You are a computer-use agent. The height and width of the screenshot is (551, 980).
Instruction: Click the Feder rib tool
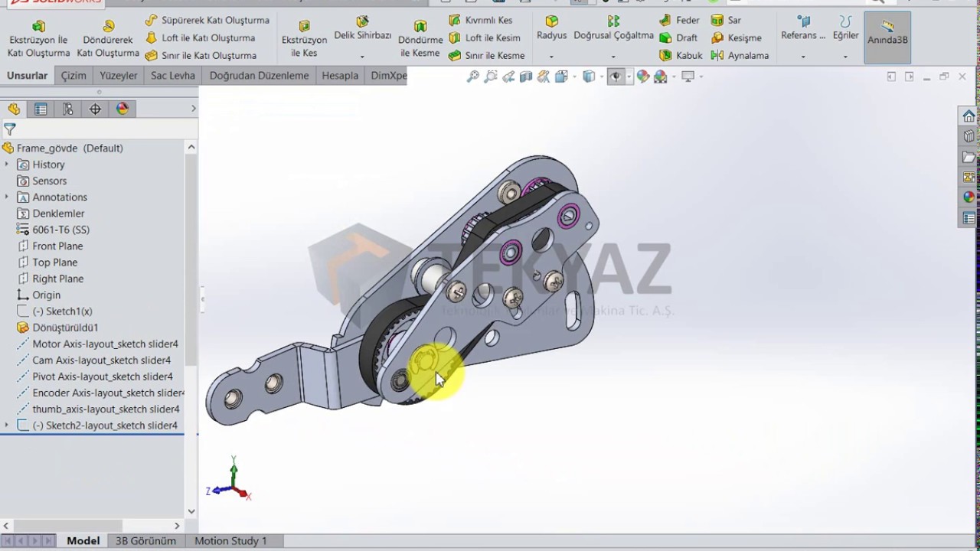(x=679, y=21)
